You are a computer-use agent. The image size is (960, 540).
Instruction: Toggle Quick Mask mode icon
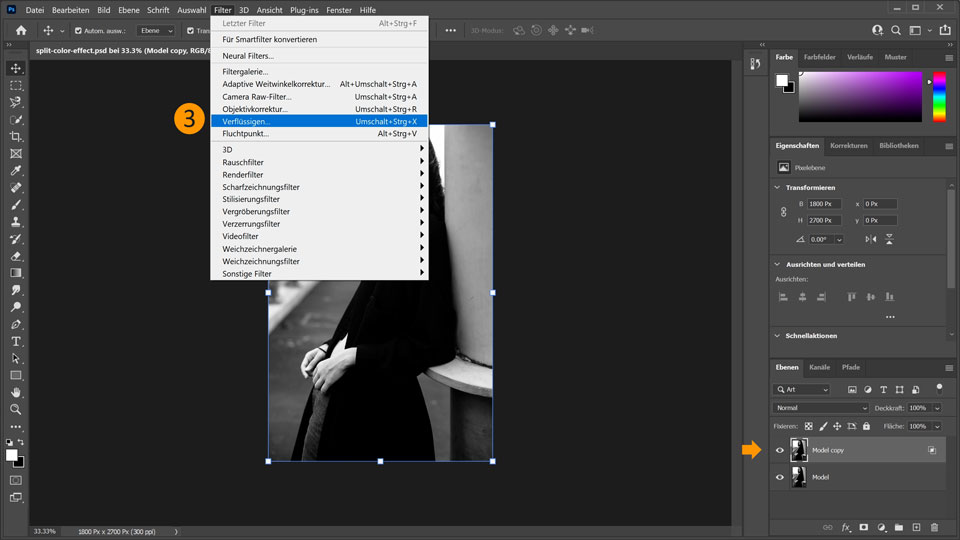point(16,481)
